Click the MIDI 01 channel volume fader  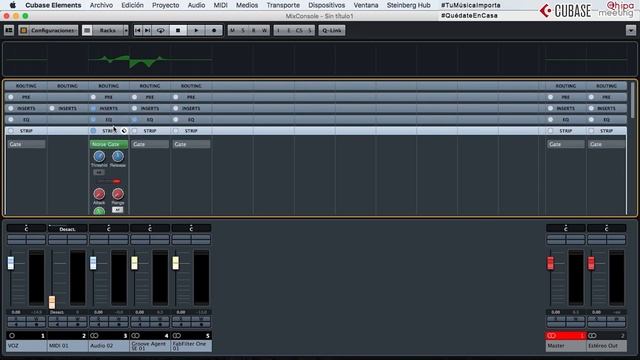coord(52,302)
